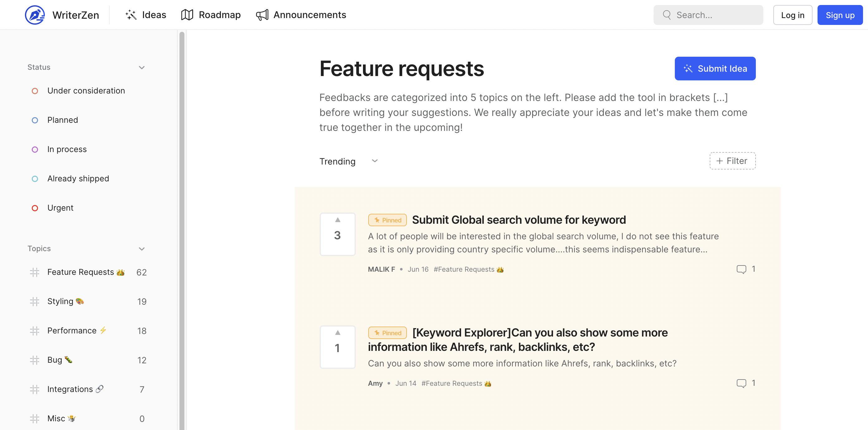The width and height of the screenshot is (868, 430).
Task: Collapse the Topics section chevron
Action: pos(141,249)
